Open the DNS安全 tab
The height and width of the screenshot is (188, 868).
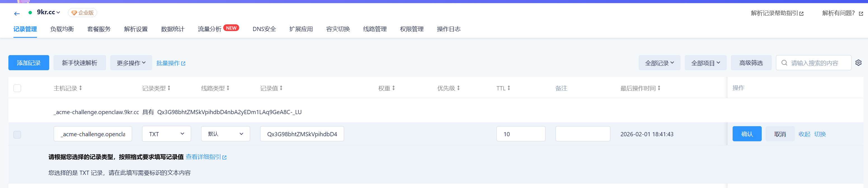(264, 29)
